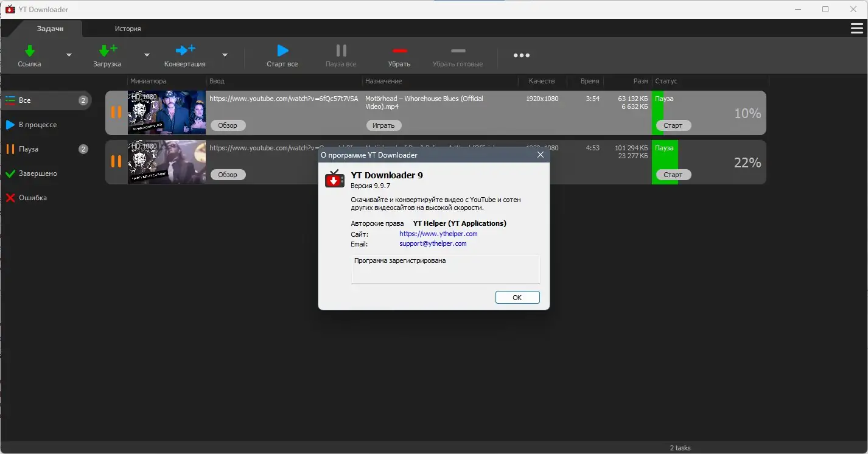
Task: Click the Загрузка green arrow plus icon
Action: [108, 51]
